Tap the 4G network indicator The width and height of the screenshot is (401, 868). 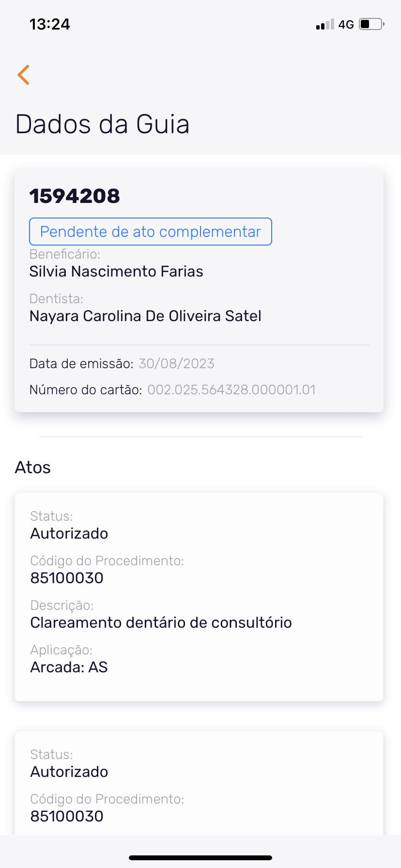point(346,24)
